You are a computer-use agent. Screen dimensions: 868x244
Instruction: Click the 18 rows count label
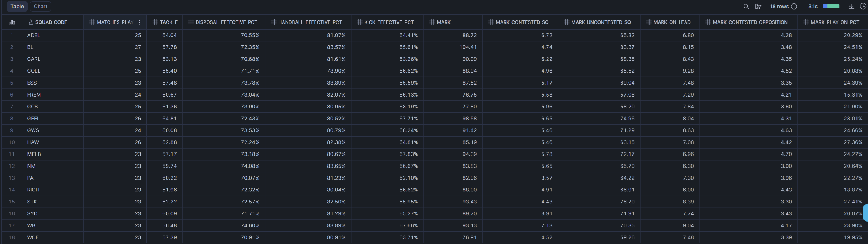point(779,7)
